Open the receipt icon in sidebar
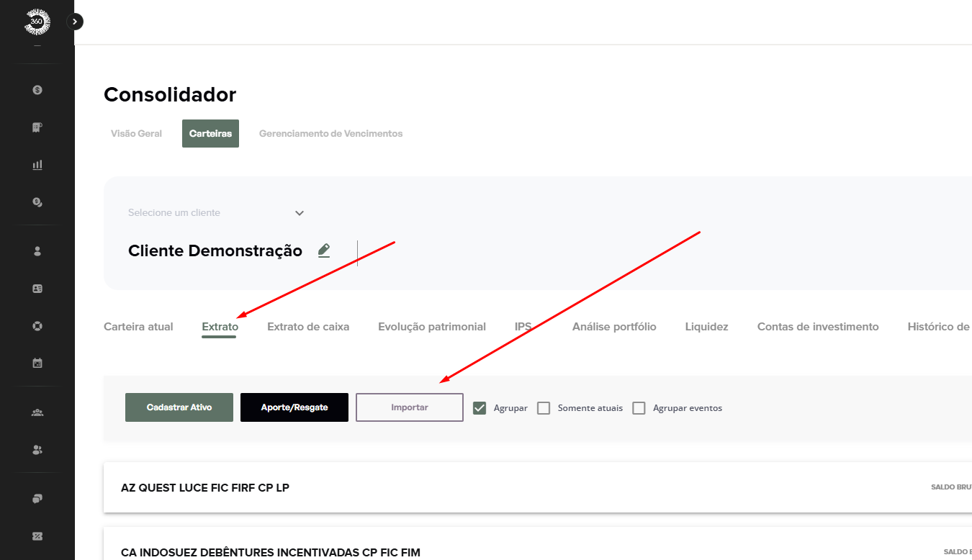 click(x=37, y=127)
